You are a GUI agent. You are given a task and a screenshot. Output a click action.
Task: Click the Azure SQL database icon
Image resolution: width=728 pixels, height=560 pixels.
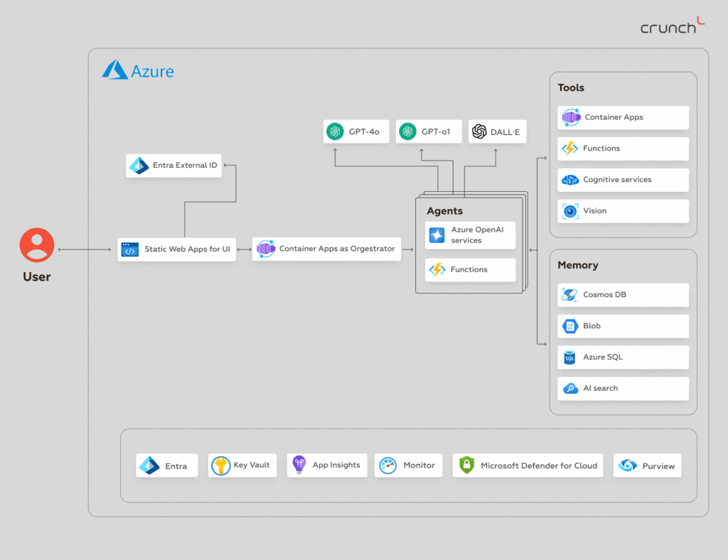click(x=569, y=357)
